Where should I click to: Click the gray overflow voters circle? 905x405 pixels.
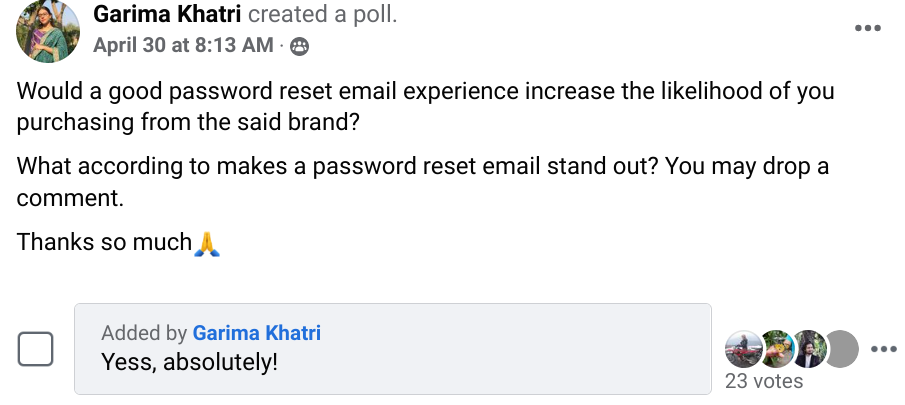(x=843, y=348)
